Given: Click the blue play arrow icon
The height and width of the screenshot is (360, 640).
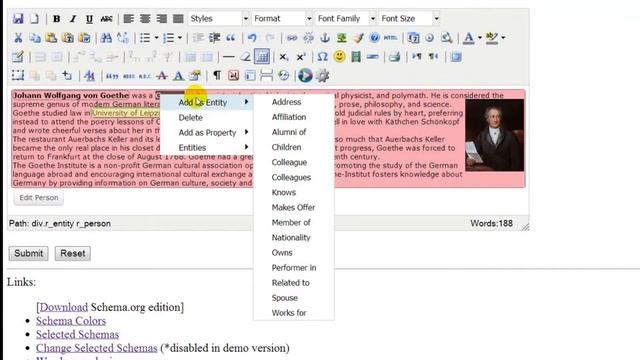Looking at the screenshot, I should (305, 76).
